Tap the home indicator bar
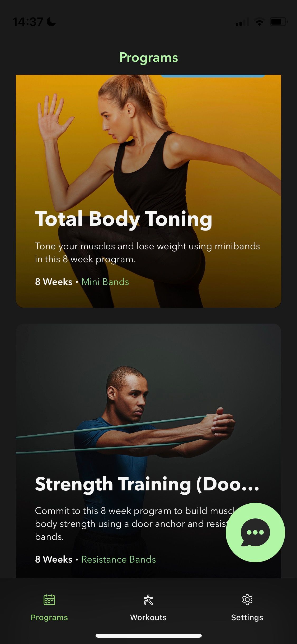The width and height of the screenshot is (297, 644). tap(149, 636)
